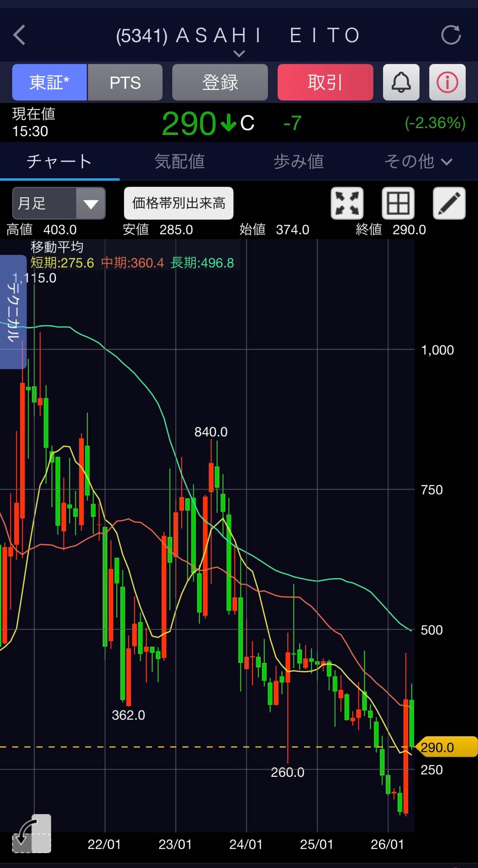This screenshot has height=868, width=478.
Task: Tap the 1,115.0 high label
Action: (x=34, y=278)
